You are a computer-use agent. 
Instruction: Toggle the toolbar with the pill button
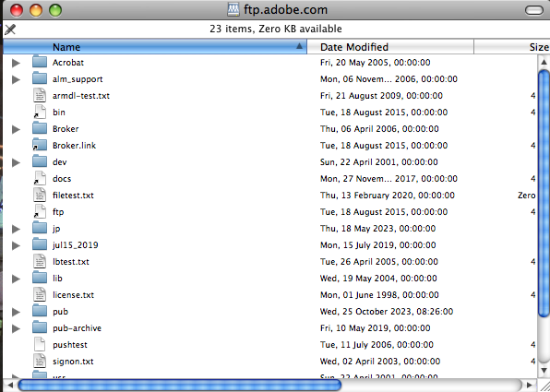534,10
